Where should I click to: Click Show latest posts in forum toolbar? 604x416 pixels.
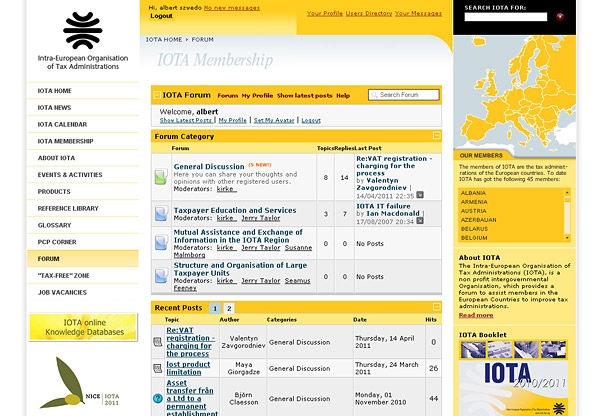[x=304, y=96]
